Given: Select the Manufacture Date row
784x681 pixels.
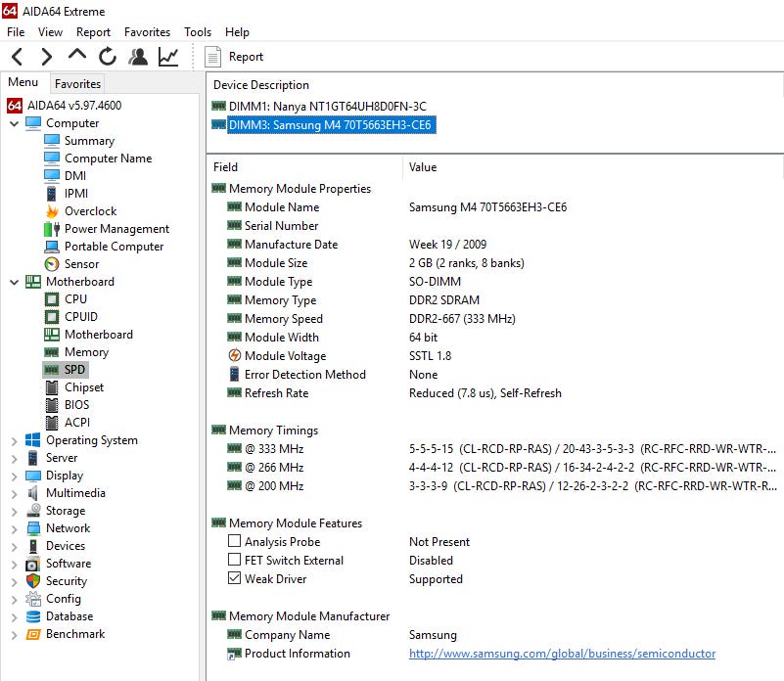Looking at the screenshot, I should pos(495,245).
